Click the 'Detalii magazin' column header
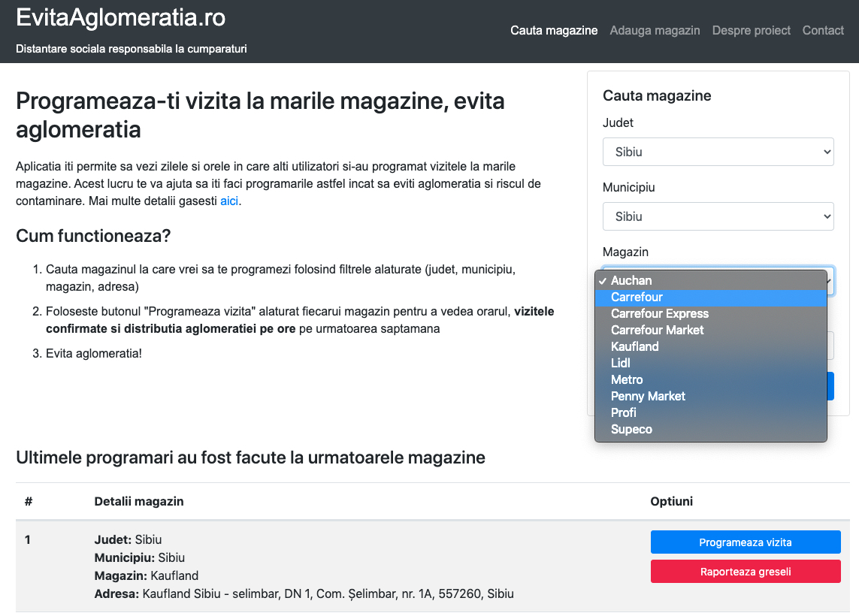 coord(139,502)
